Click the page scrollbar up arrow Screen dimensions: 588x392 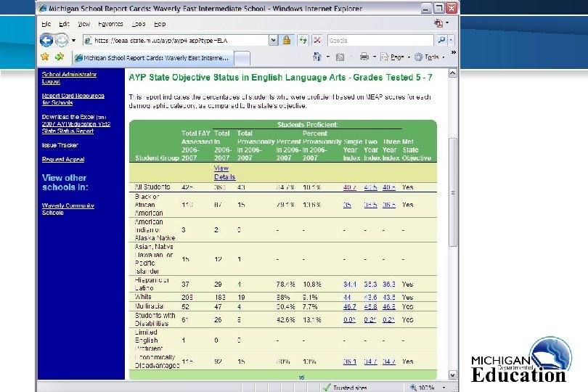453,73
